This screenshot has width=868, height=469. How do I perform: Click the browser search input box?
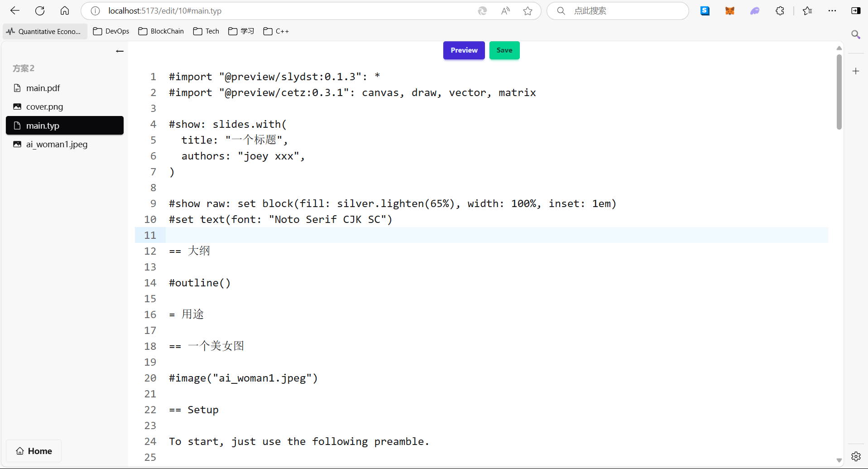[625, 11]
